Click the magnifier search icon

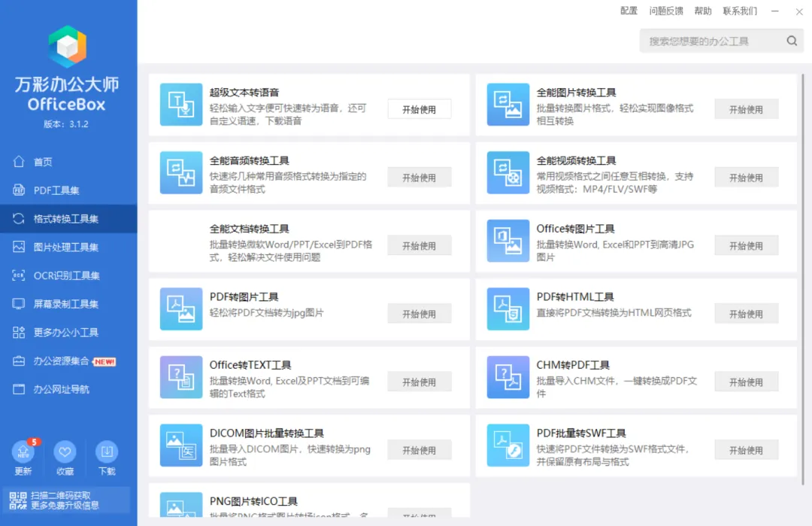[x=792, y=41]
